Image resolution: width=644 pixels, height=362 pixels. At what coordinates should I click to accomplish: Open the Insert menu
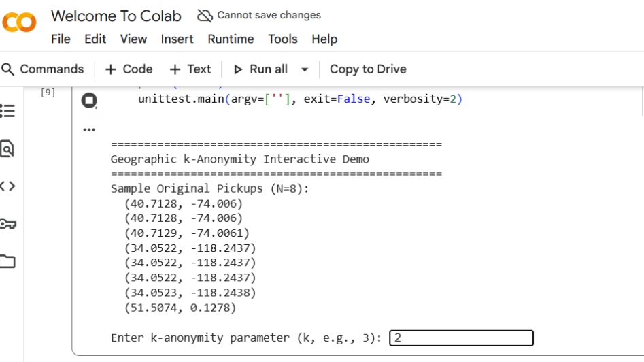pos(177,39)
